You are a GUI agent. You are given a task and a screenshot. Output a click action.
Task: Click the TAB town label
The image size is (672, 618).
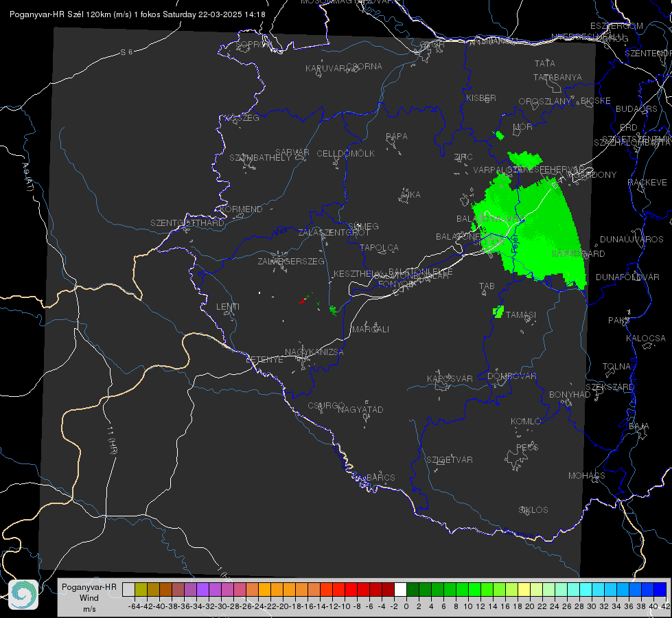[487, 286]
